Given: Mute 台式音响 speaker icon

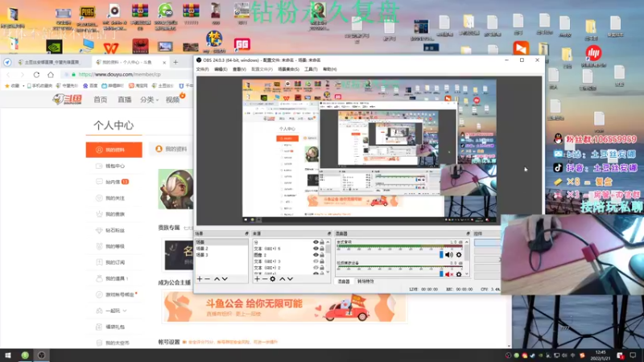Looking at the screenshot, I should coord(449,255).
